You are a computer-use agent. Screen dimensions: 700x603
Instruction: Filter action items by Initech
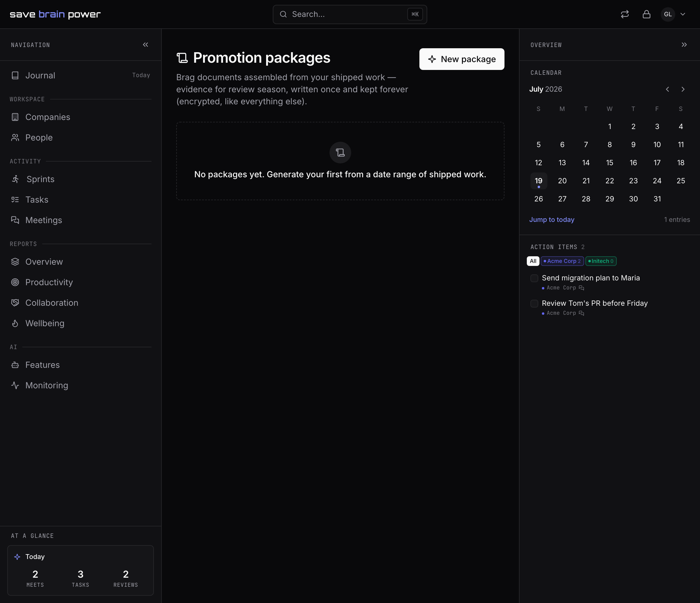tap(601, 261)
